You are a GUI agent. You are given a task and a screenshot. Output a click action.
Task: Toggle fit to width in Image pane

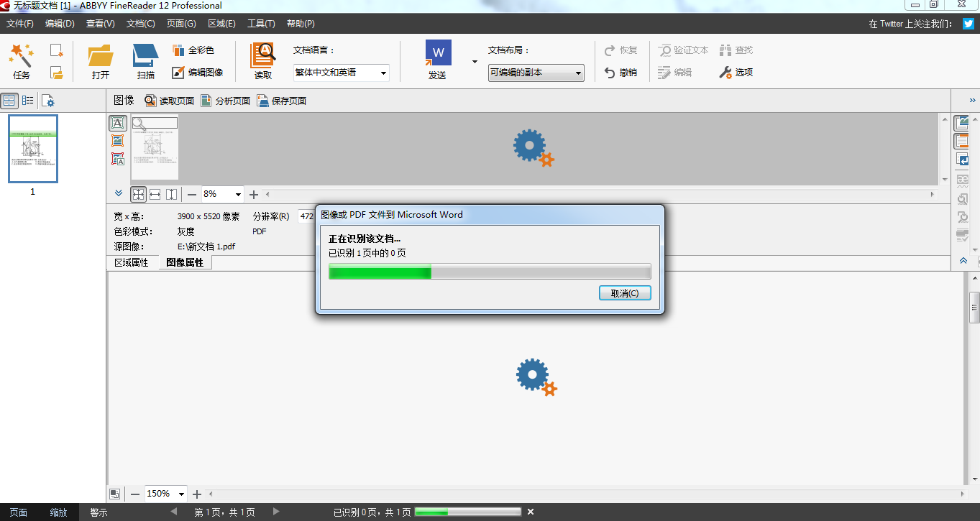click(155, 194)
